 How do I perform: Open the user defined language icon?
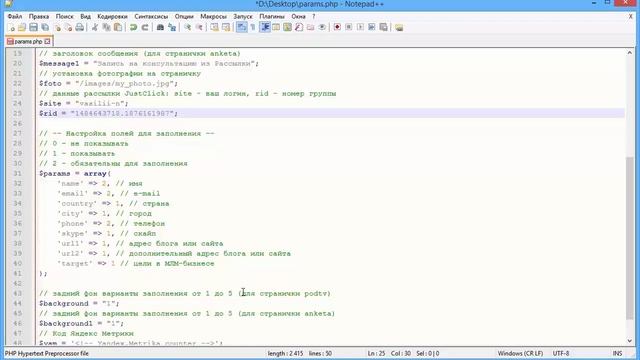pos(276,27)
